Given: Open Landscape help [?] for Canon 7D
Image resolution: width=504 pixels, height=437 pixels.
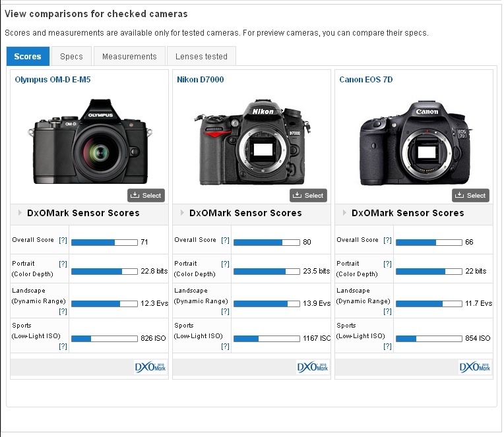Looking at the screenshot, I should tap(388, 311).
